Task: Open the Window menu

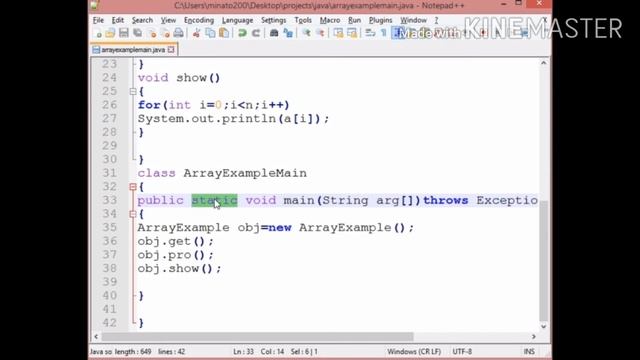Action: tap(413, 20)
